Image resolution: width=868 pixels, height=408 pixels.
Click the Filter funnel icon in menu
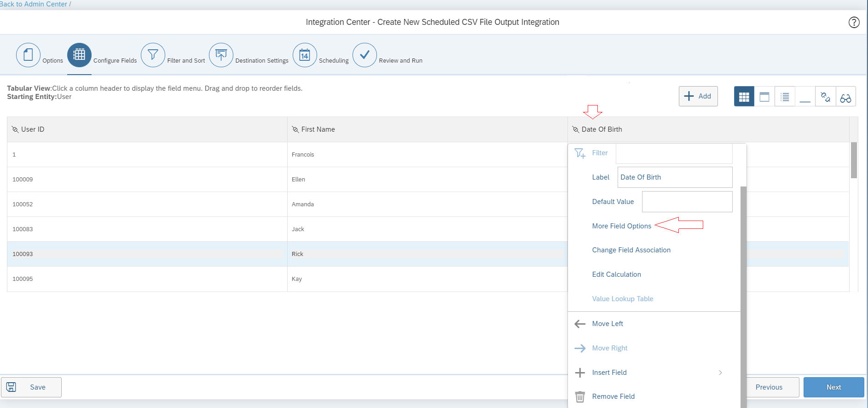pos(580,153)
